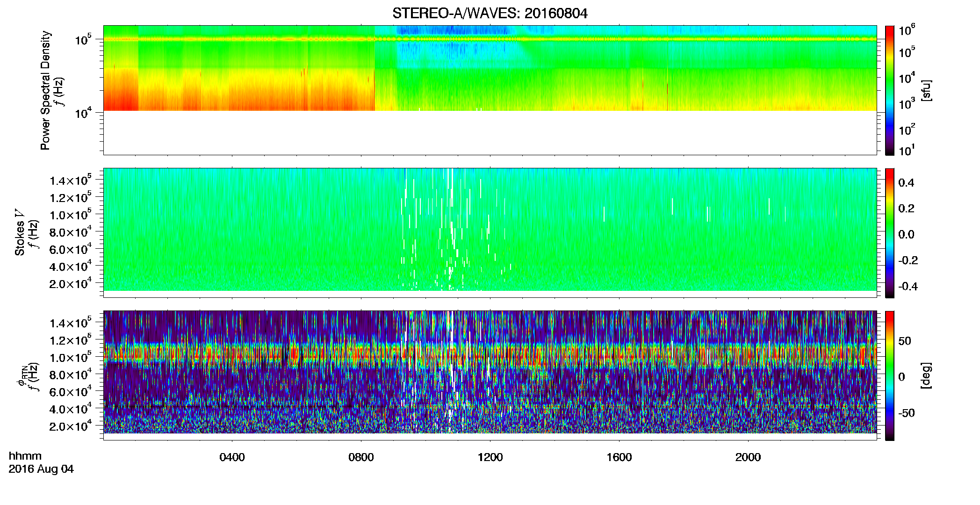This screenshot has height=505, width=980.
Task: Click the 1.2×10^5 tick in the phi RTN panel
Action: pos(70,340)
